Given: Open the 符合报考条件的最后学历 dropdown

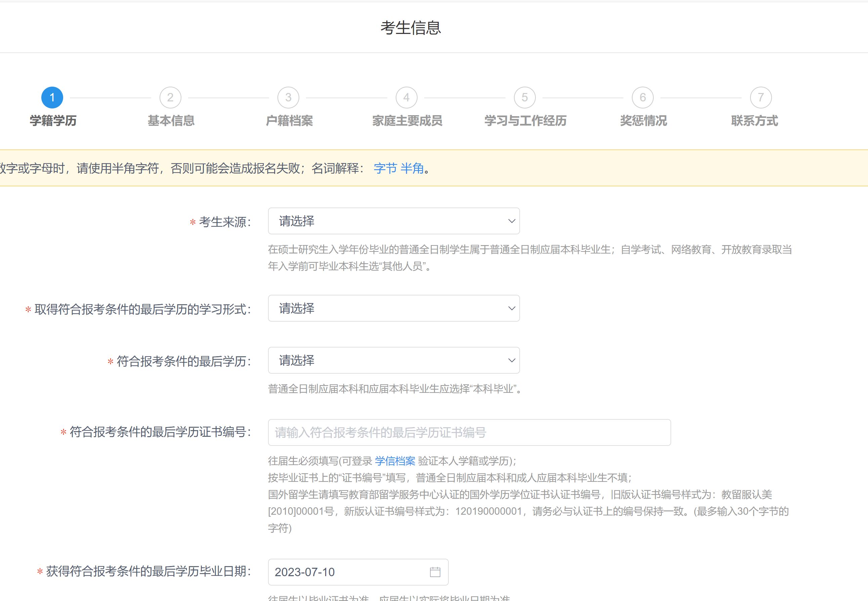Looking at the screenshot, I should pyautogui.click(x=393, y=360).
